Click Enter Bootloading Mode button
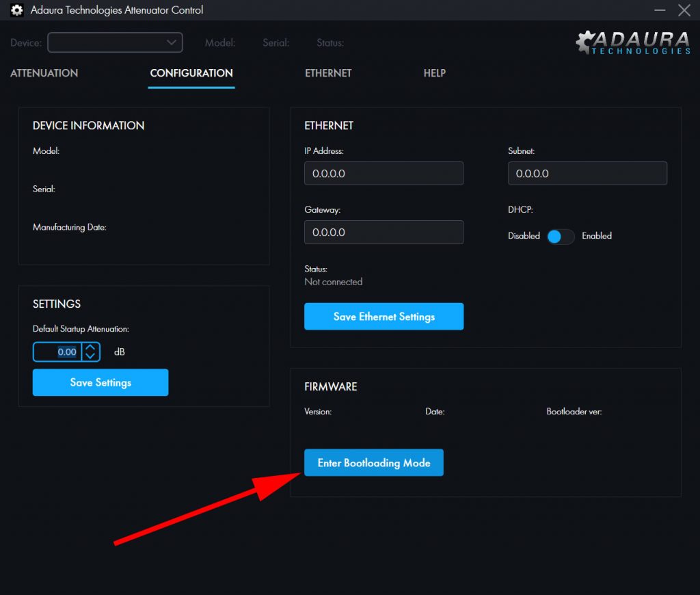Viewport: 700px width, 595px height. pos(374,463)
